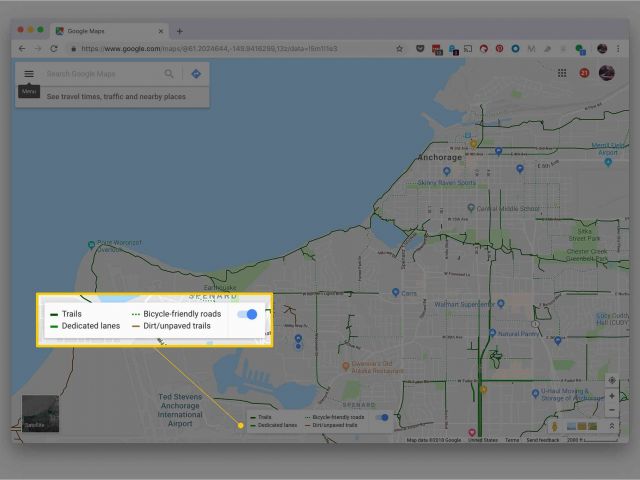Click Send feedback in the map footer
Image resolution: width=640 pixels, height=480 pixels.
(x=542, y=440)
